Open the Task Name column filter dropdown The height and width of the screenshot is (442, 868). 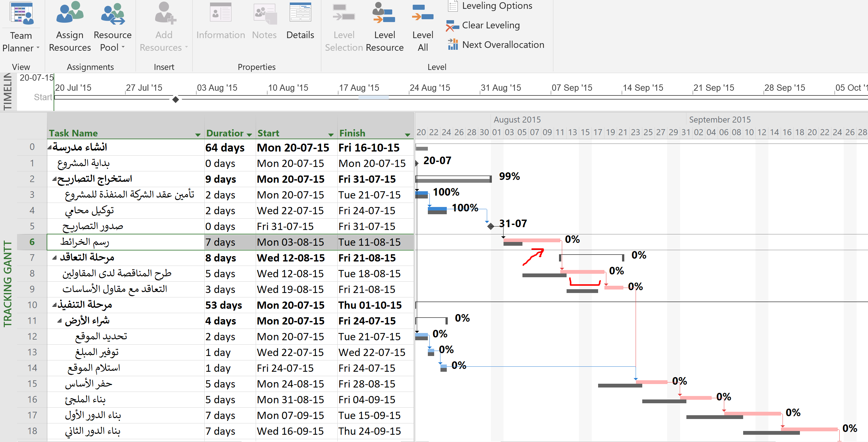pyautogui.click(x=198, y=135)
